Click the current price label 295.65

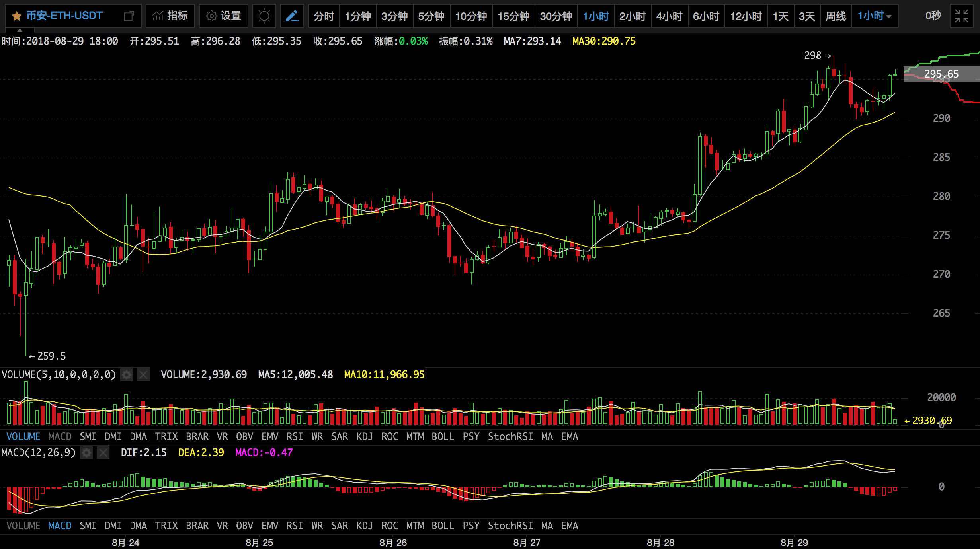[x=941, y=74]
